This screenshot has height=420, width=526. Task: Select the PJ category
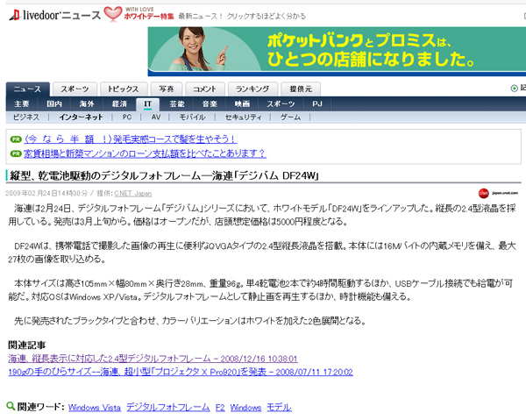coord(317,104)
